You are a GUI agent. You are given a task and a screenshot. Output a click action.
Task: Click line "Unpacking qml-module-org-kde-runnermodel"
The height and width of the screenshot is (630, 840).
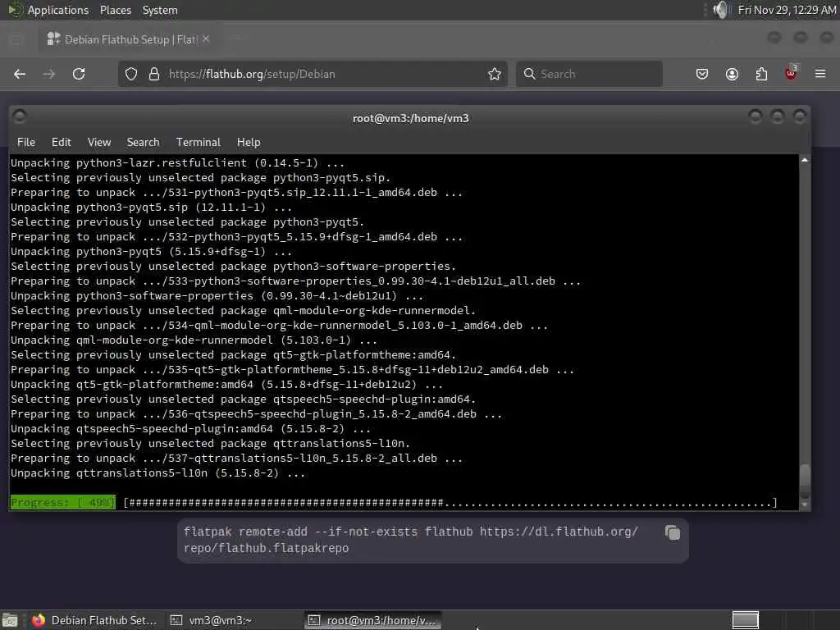(194, 340)
